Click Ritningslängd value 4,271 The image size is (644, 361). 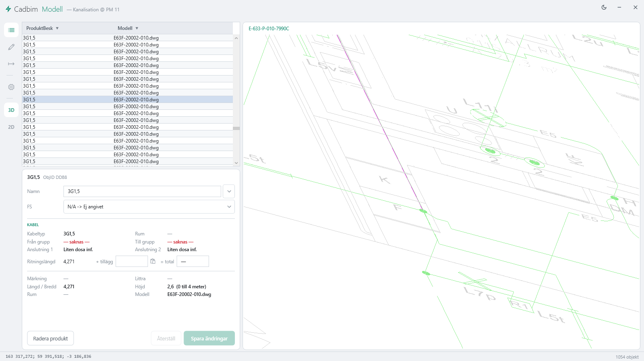(69, 262)
